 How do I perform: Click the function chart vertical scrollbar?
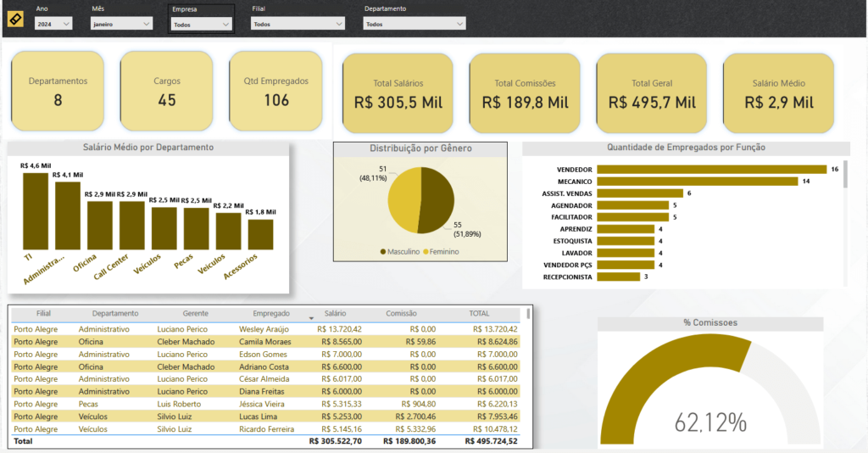point(845,174)
